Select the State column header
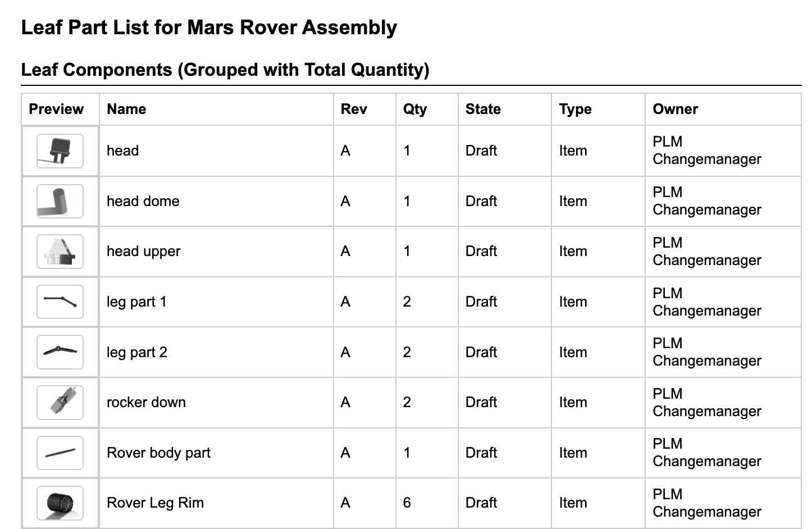Screen dimensions: 812x529 483,109
